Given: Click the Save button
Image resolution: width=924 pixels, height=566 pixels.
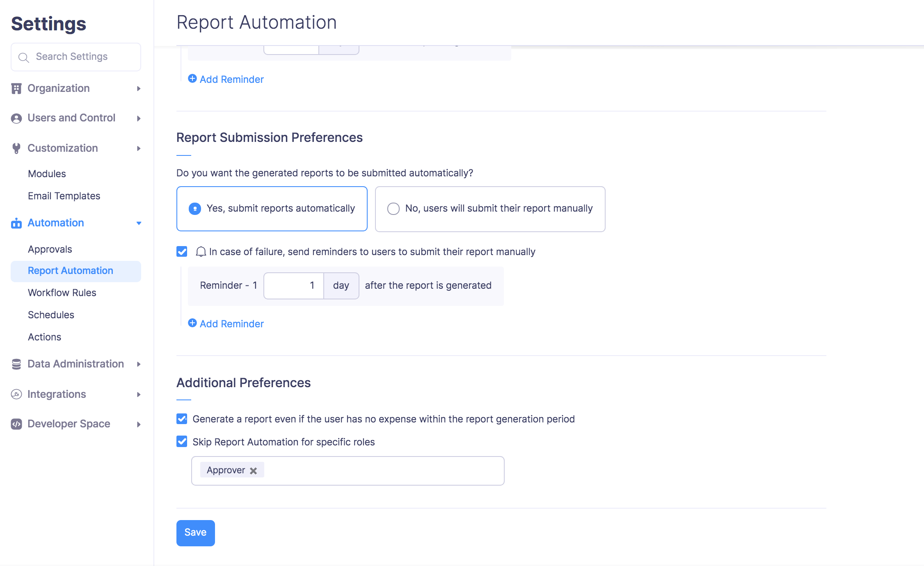Looking at the screenshot, I should click(x=195, y=533).
